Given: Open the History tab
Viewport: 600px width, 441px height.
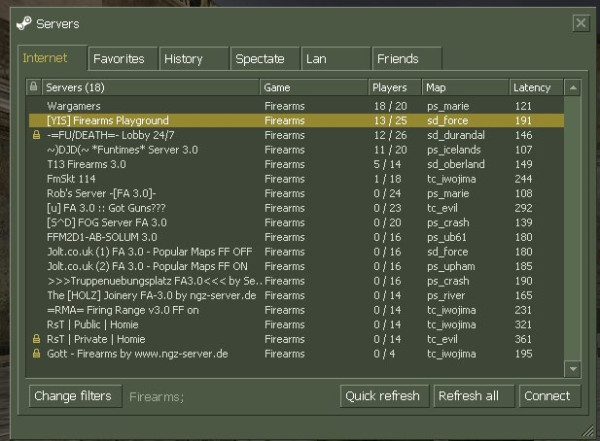Looking at the screenshot, I should 183,59.
